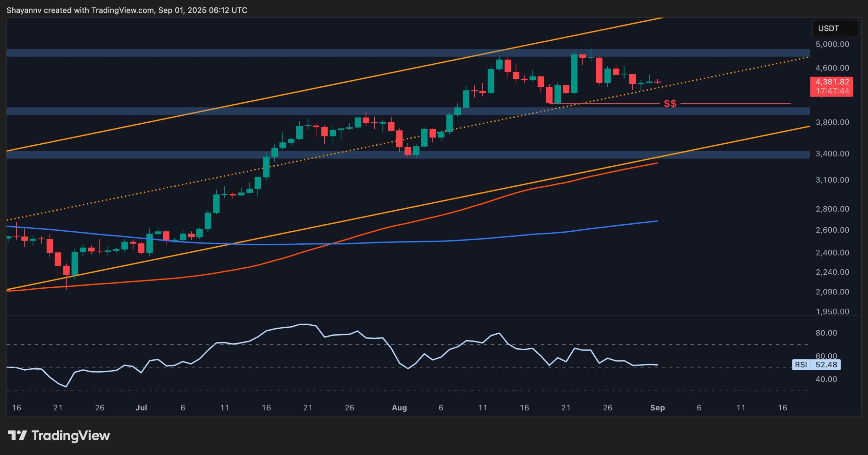Click the Sep date axis label
Screen dimensions: 868x455
(x=657, y=408)
